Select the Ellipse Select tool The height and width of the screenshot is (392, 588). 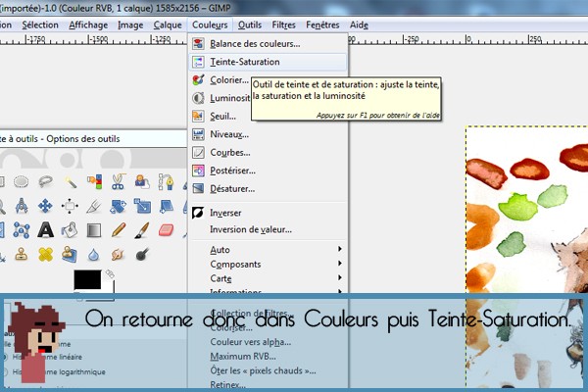point(21,182)
